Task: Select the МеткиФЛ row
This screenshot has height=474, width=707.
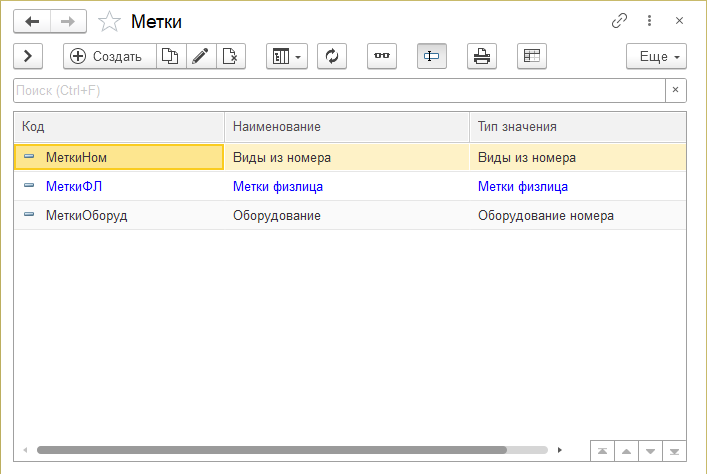Action: pyautogui.click(x=75, y=186)
